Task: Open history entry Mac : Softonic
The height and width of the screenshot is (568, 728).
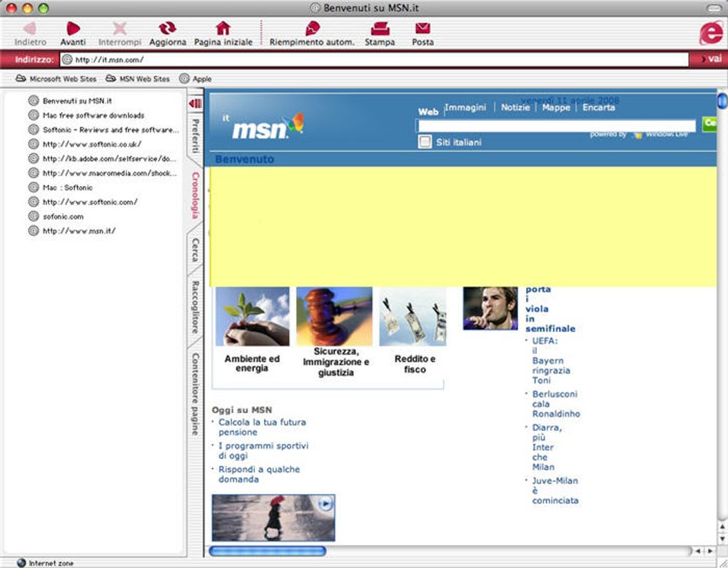Action: coord(67,188)
